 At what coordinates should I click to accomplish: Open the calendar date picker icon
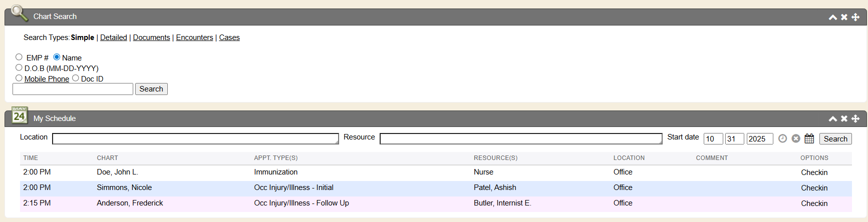[809, 138]
